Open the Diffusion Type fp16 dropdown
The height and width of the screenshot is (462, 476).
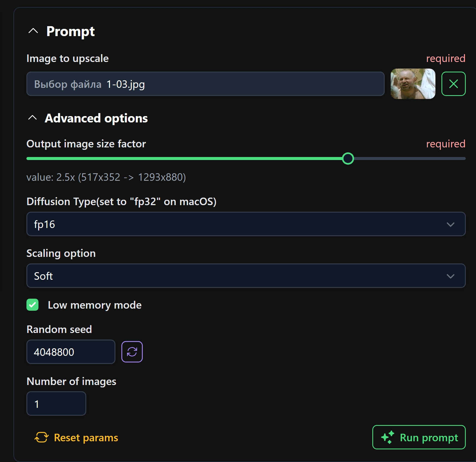click(246, 224)
